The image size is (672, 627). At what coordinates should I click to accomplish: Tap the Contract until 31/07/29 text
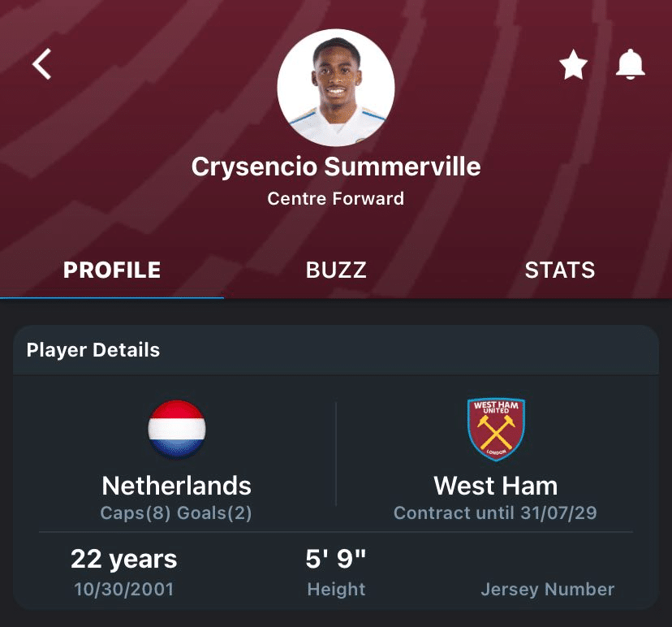[x=495, y=513]
